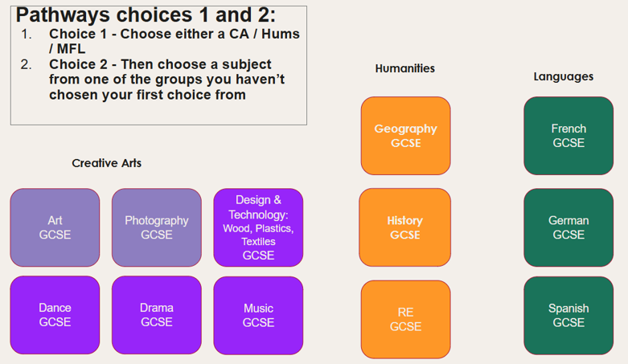The width and height of the screenshot is (628, 364).
Task: Click the Choice 2 instruction text
Action: [x=166, y=80]
